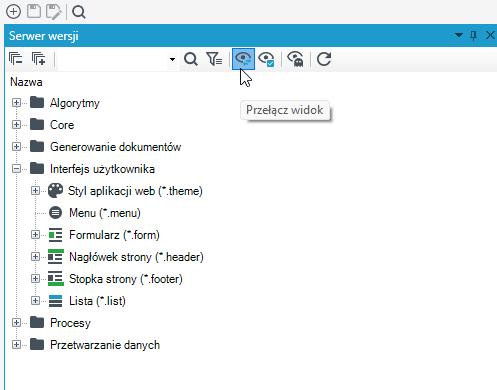Image resolution: width=497 pixels, height=390 pixels.
Task: Expand the Styl aplikacji web node
Action: (x=35, y=191)
